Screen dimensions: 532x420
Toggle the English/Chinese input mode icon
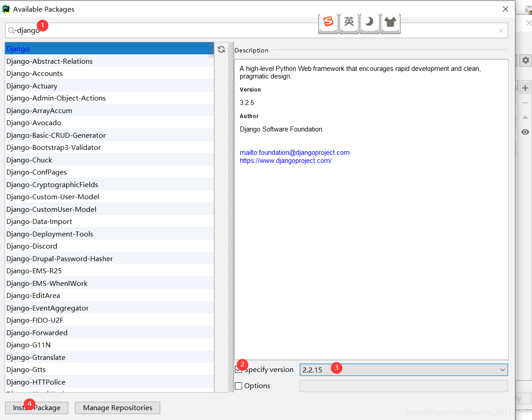pyautogui.click(x=349, y=22)
